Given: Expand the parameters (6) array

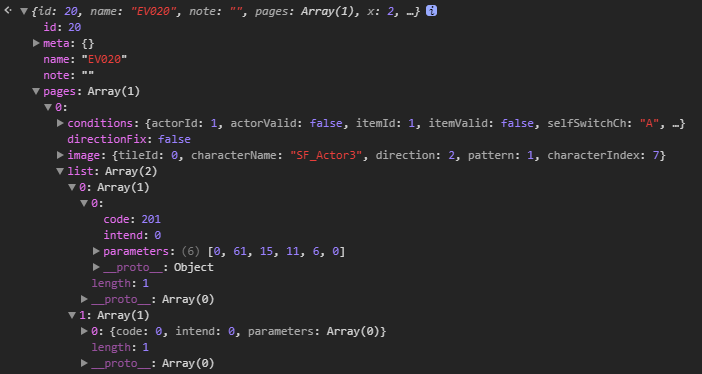Looking at the screenshot, I should coord(96,251).
